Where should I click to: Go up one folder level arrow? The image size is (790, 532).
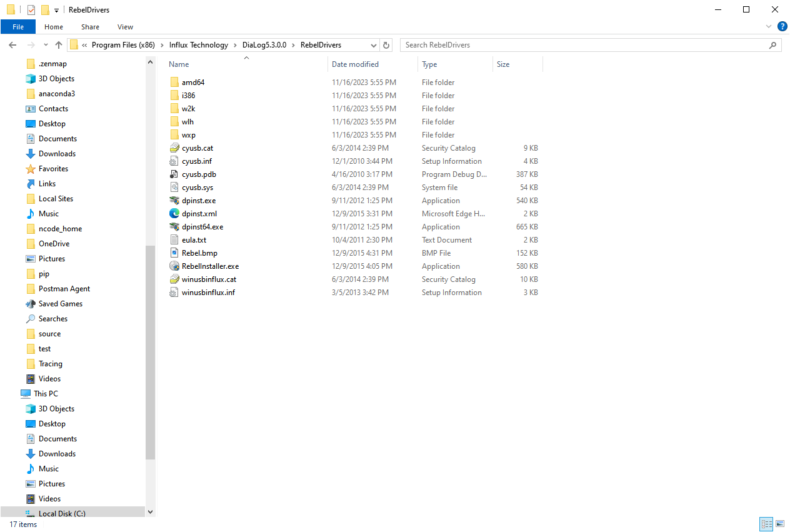click(59, 45)
